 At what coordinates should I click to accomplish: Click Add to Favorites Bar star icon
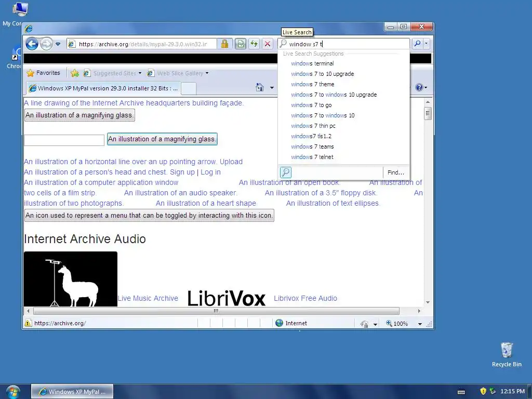click(75, 73)
